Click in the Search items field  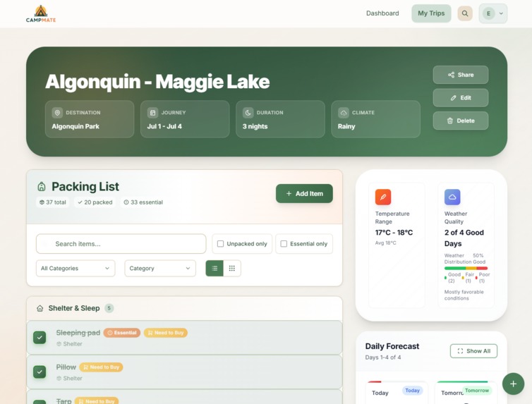pos(121,244)
